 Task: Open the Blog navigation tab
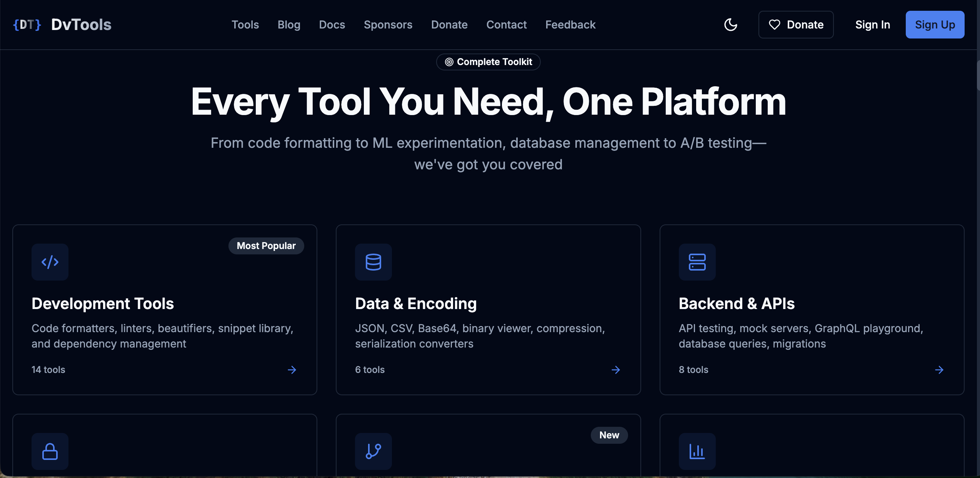(289, 24)
